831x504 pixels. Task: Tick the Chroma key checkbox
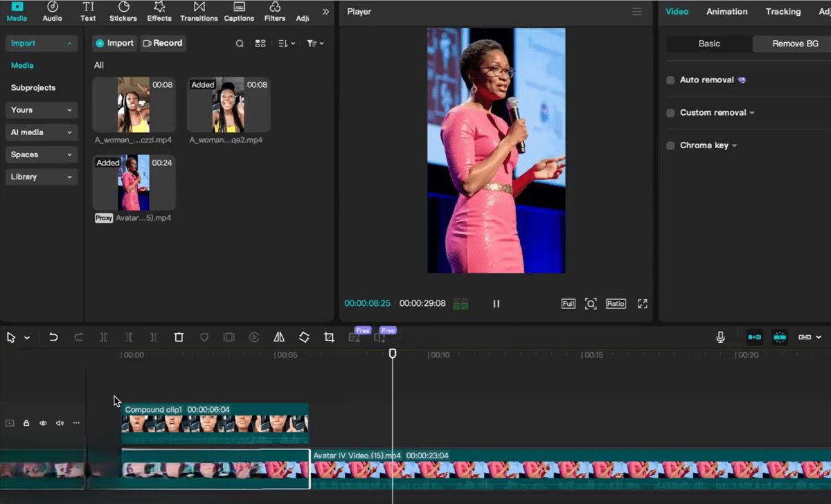(670, 145)
